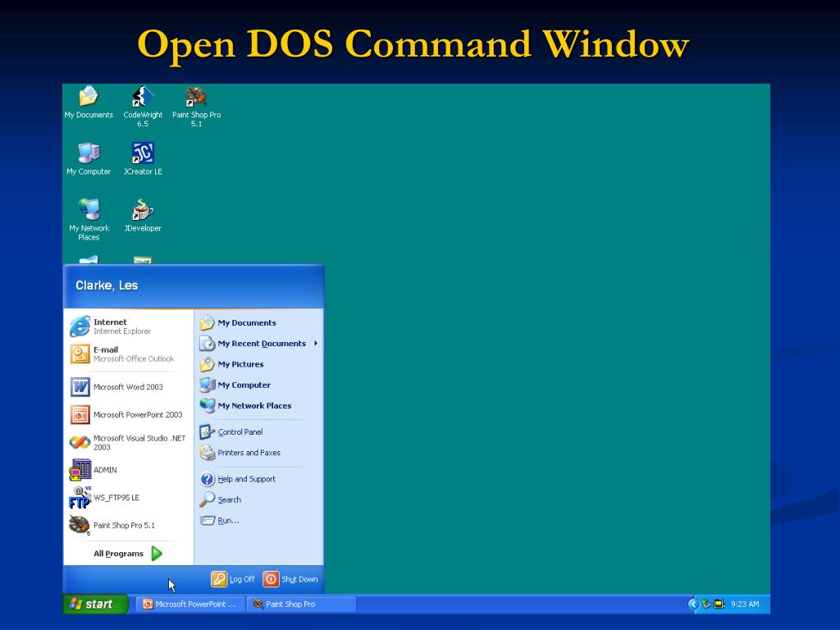Open ADMIN program in Start menu
This screenshot has height=630, width=840.
point(129,470)
